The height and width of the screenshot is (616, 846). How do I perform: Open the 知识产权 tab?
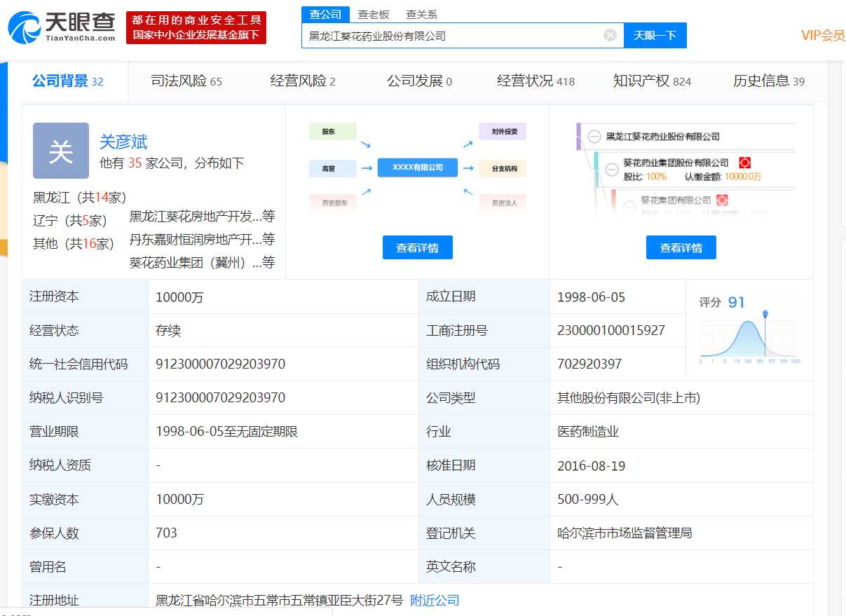point(652,81)
